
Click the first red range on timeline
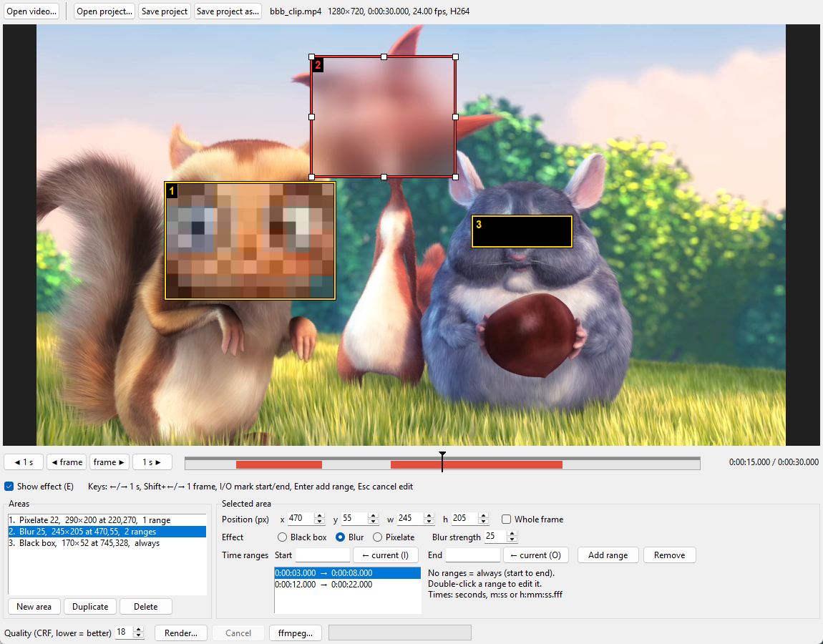278,464
